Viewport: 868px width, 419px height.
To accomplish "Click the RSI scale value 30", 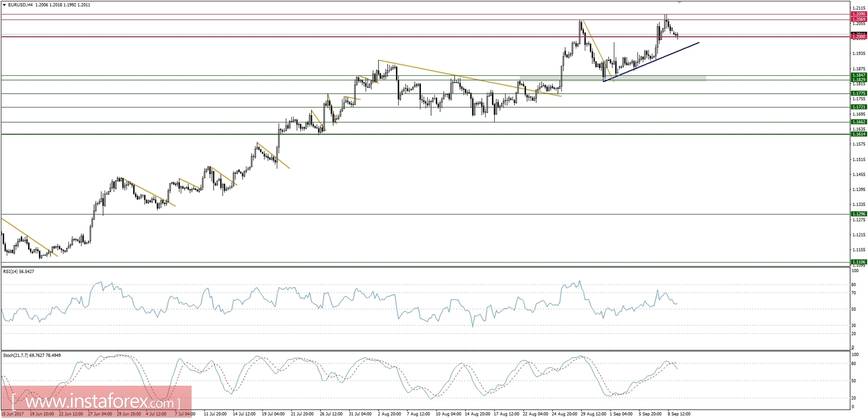I will [x=854, y=325].
